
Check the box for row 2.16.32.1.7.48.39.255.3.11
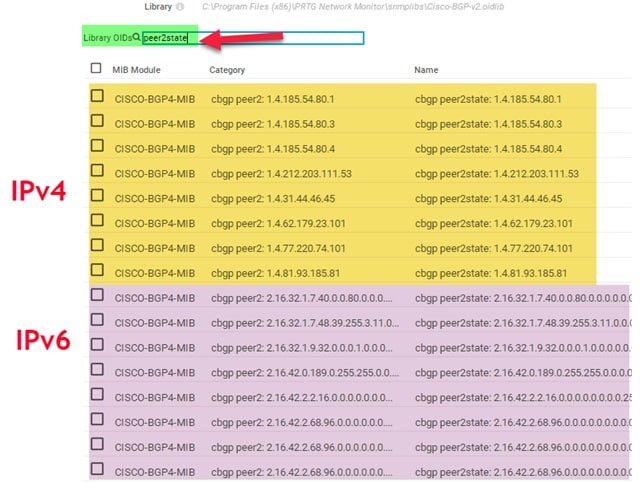click(97, 320)
